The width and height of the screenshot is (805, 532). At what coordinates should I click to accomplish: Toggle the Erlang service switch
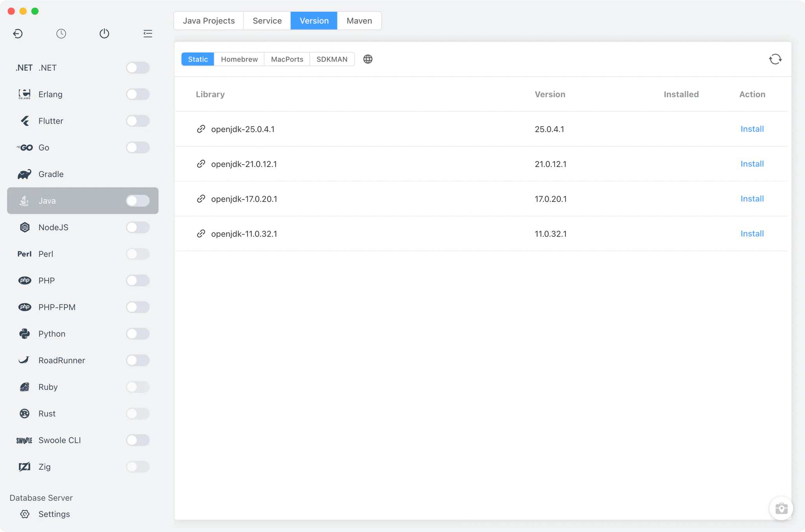pos(138,94)
